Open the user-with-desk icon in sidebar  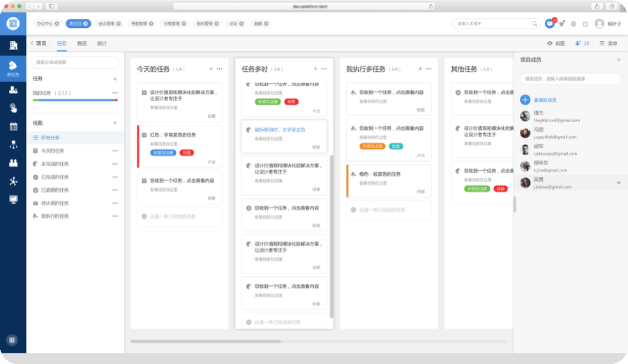point(13,90)
